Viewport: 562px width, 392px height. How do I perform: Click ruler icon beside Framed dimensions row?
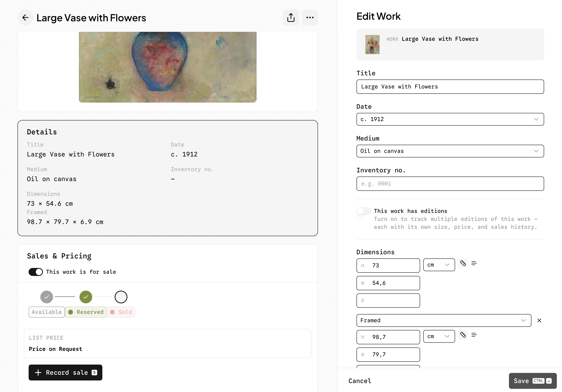coord(463,335)
